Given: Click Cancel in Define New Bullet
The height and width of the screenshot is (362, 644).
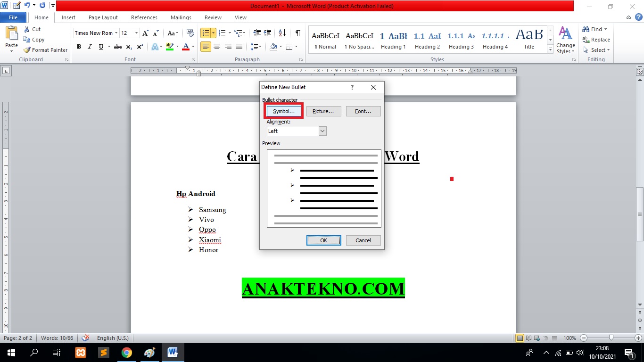Looking at the screenshot, I should (363, 240).
